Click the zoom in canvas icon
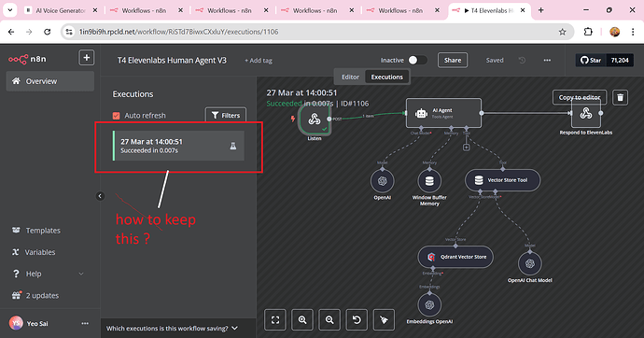Image resolution: width=644 pixels, height=338 pixels. click(x=302, y=320)
